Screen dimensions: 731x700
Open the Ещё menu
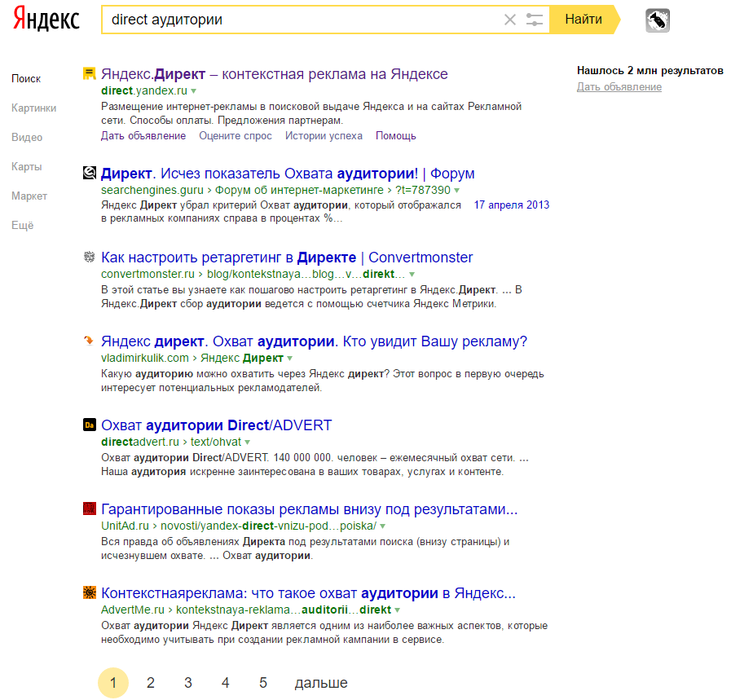(22, 225)
